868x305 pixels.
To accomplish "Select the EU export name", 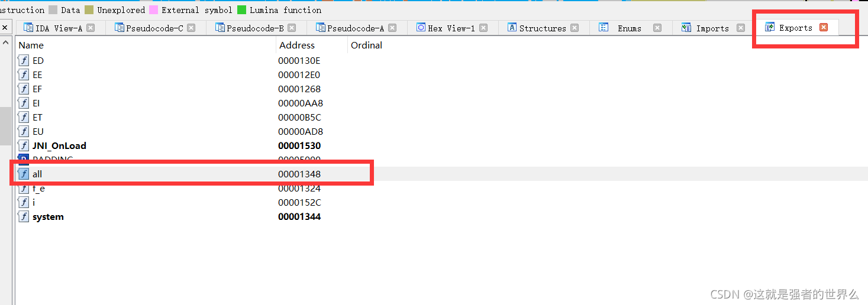I will pyautogui.click(x=38, y=131).
